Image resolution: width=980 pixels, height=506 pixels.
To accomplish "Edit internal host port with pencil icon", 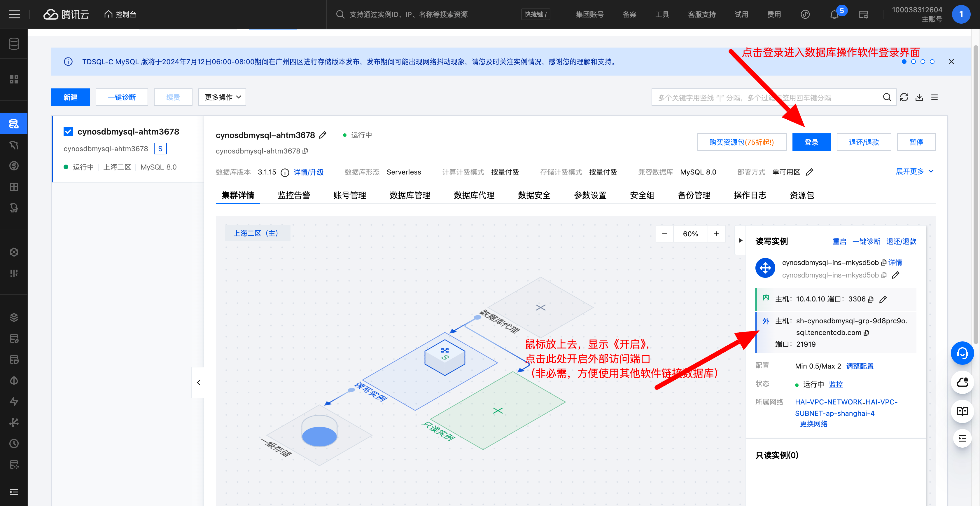I will pos(883,299).
